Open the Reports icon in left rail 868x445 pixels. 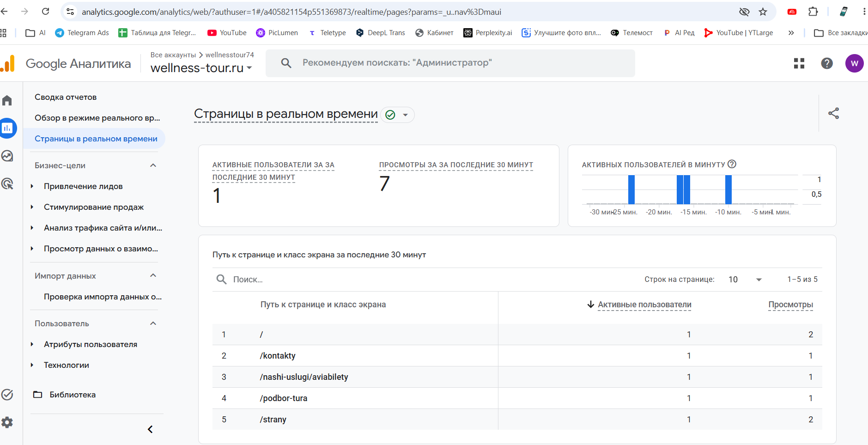7,128
